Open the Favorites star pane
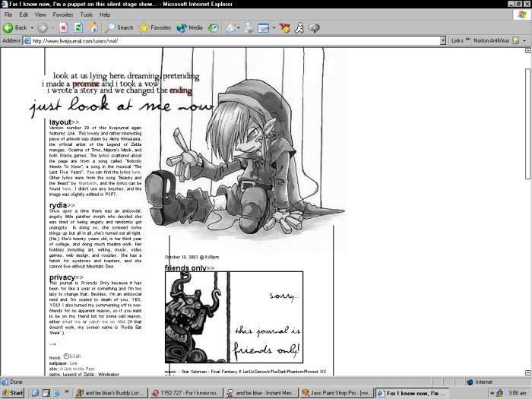The image size is (532, 399). click(x=155, y=28)
